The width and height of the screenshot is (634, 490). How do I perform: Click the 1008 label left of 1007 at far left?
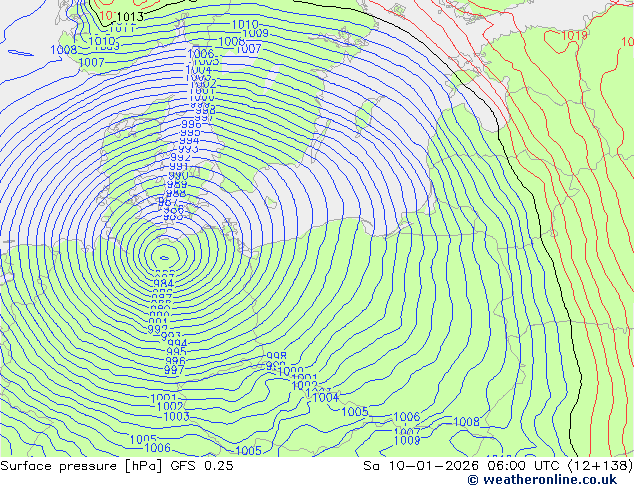point(63,50)
